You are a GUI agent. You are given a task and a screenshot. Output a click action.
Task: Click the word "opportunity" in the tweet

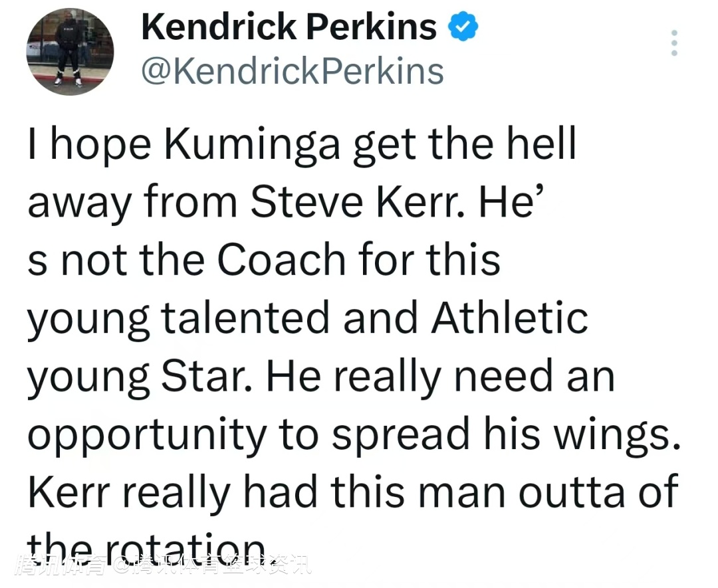pyautogui.click(x=147, y=434)
